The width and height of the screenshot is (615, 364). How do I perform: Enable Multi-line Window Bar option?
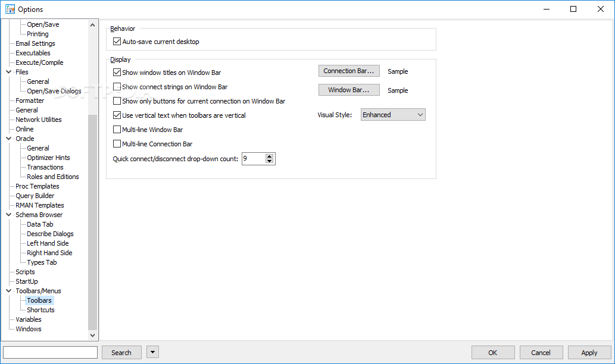pyautogui.click(x=117, y=129)
